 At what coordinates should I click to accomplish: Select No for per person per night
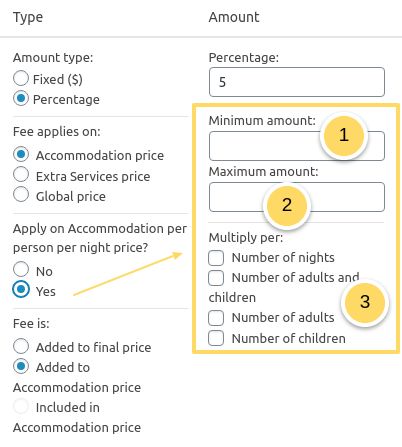[21, 269]
